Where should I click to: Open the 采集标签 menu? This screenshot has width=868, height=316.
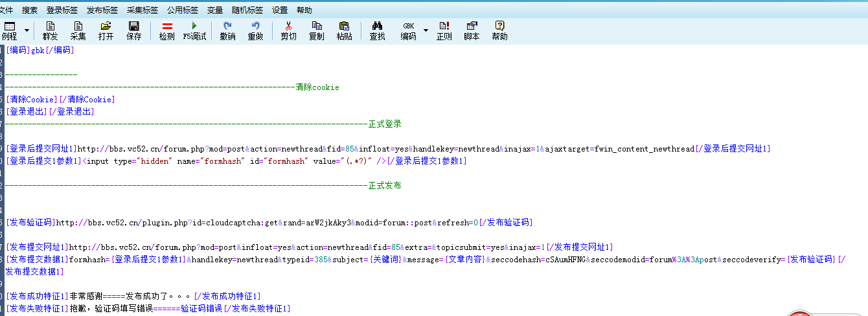pyautogui.click(x=143, y=10)
